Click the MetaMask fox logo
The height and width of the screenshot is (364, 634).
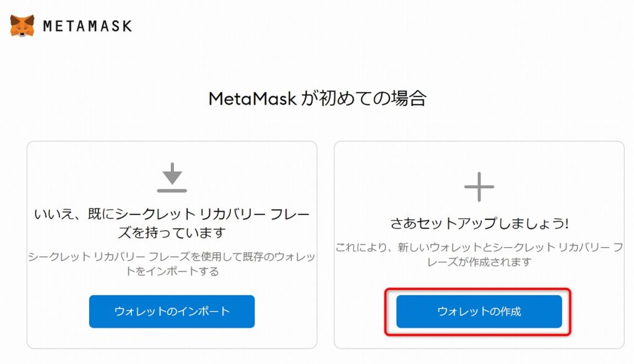coord(22,26)
